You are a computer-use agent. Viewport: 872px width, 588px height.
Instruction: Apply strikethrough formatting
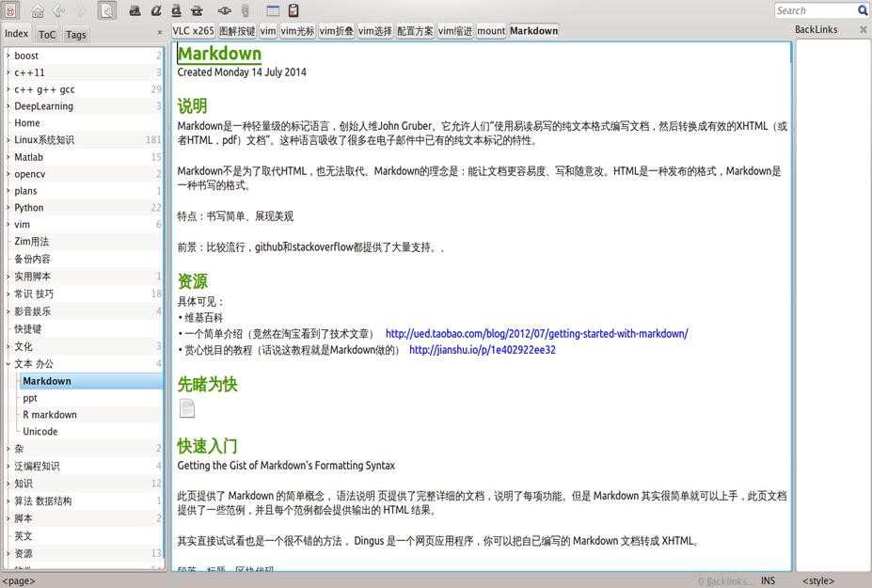coord(197,11)
